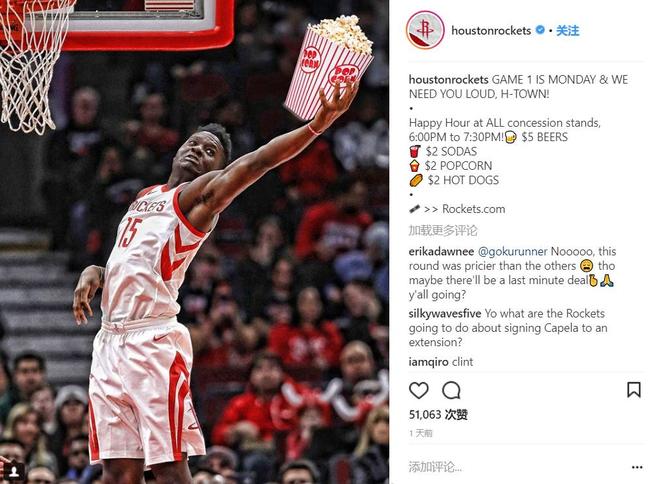The width and height of the screenshot is (650, 484).
Task: Save post with bookmark icon
Action: [x=634, y=390]
